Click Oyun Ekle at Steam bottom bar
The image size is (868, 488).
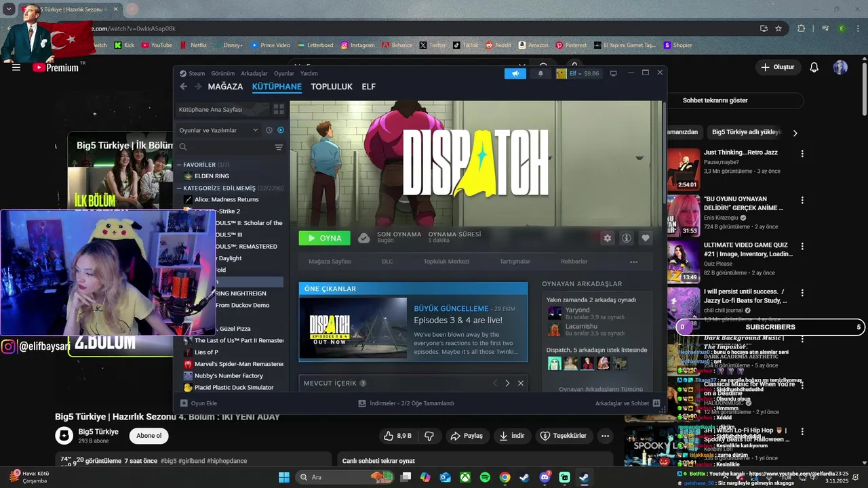point(198,403)
